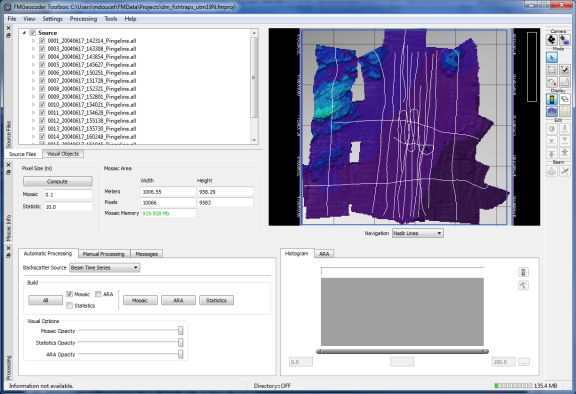Click the Mosaic pixel size input field
This screenshot has height=394, width=576.
pyautogui.click(x=68, y=195)
